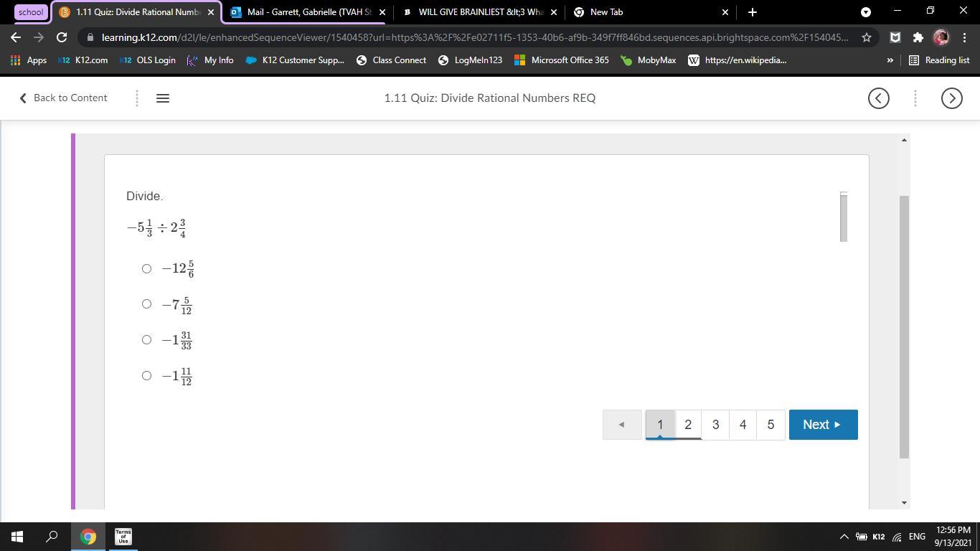980x551 pixels.
Task: Switch to the New Tab tab
Action: pyautogui.click(x=651, y=12)
